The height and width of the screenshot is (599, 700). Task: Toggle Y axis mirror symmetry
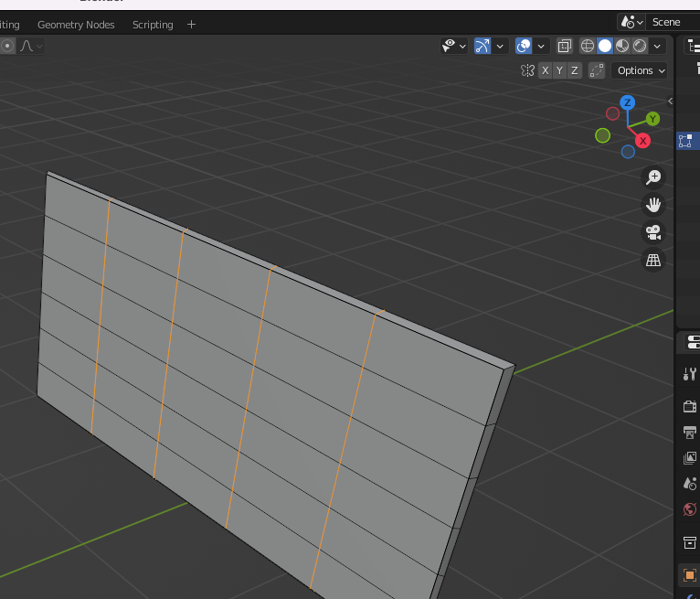pyautogui.click(x=559, y=70)
